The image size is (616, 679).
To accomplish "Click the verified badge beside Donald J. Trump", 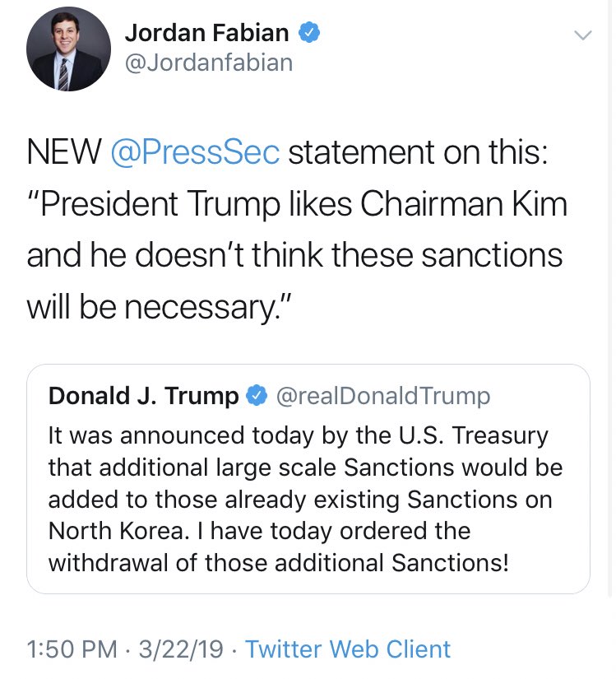I will coord(257,395).
